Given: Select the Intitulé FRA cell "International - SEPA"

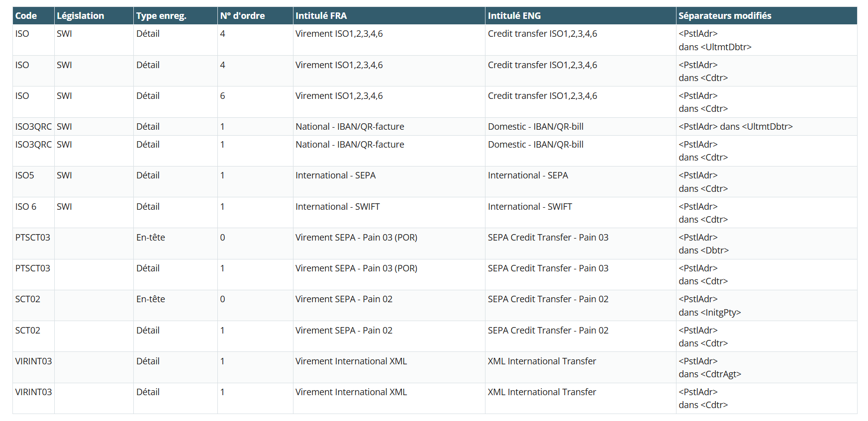Looking at the screenshot, I should (335, 175).
